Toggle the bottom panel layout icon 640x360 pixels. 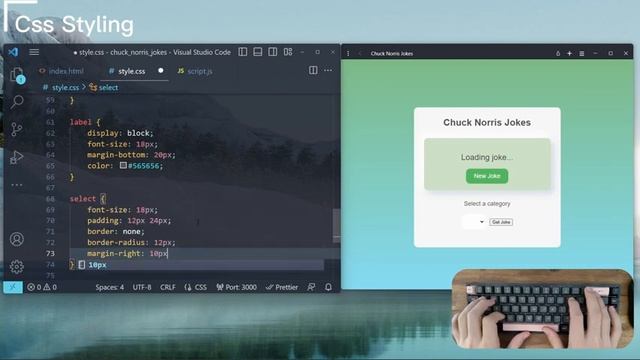point(258,52)
